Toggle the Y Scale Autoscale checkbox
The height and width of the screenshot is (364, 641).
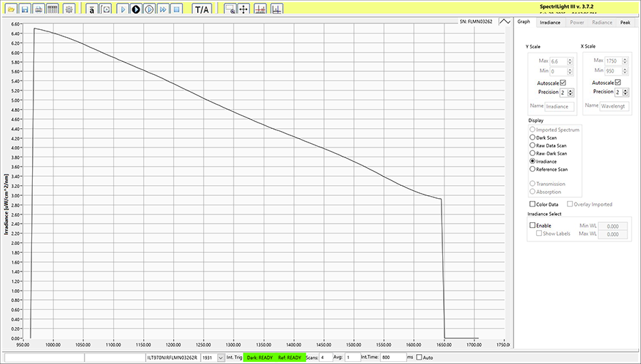tap(563, 83)
